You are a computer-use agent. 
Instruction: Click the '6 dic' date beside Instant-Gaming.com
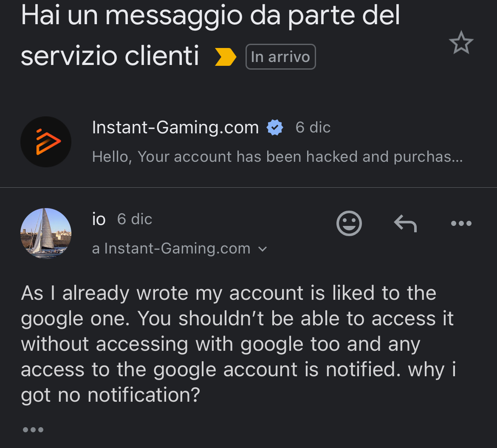pyautogui.click(x=313, y=127)
